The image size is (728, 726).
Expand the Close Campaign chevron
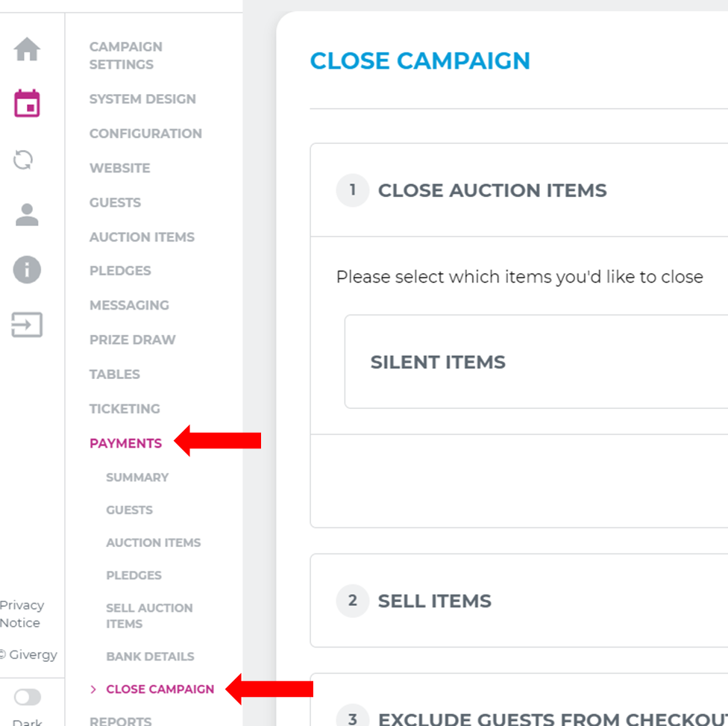(x=93, y=689)
